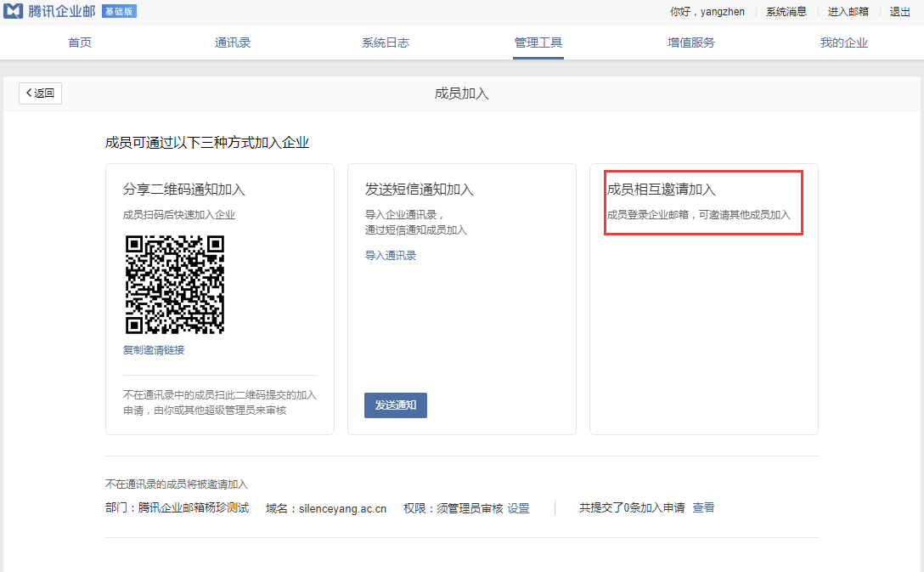Copy invite link via 复制邀请链接
Viewport: 924px width, 572px height.
154,350
